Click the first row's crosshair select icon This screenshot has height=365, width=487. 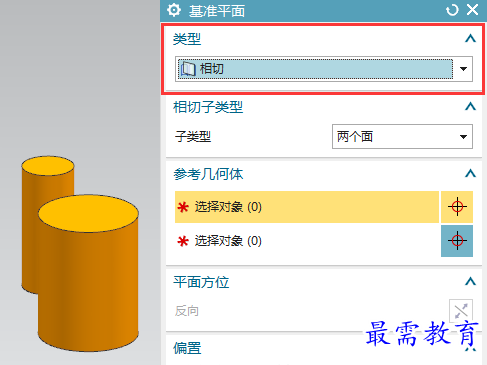tap(457, 207)
